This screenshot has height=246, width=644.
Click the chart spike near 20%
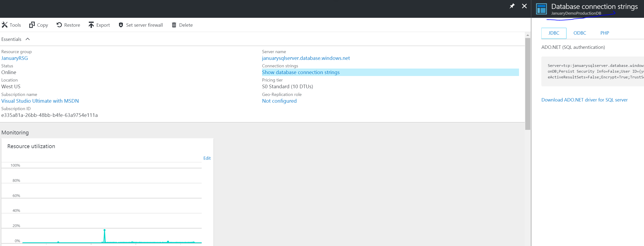tap(105, 230)
